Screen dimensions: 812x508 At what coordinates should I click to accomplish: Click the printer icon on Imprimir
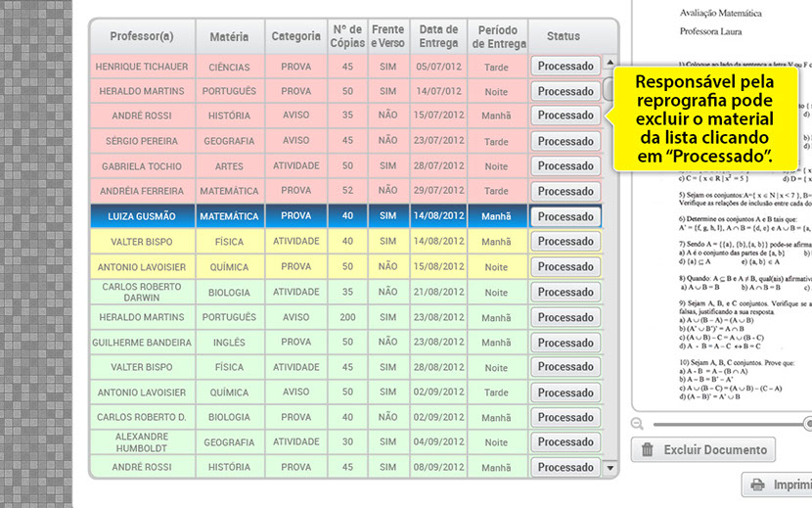point(757,484)
